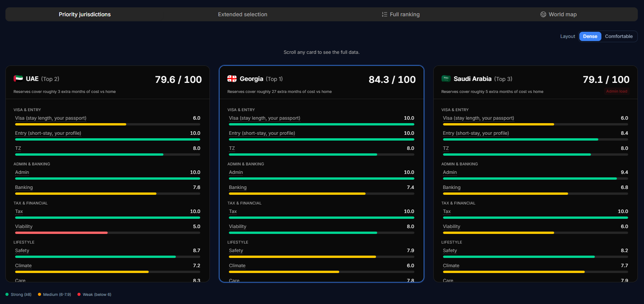
Task: Select the Dense layout option
Action: [x=590, y=36]
